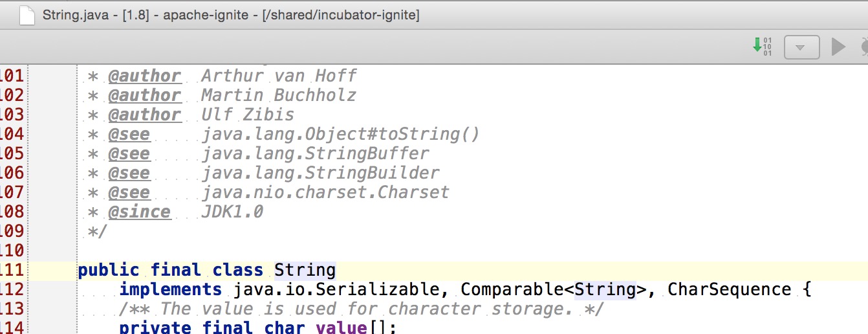Click java.lang.Object#toString() reference

pos(341,134)
